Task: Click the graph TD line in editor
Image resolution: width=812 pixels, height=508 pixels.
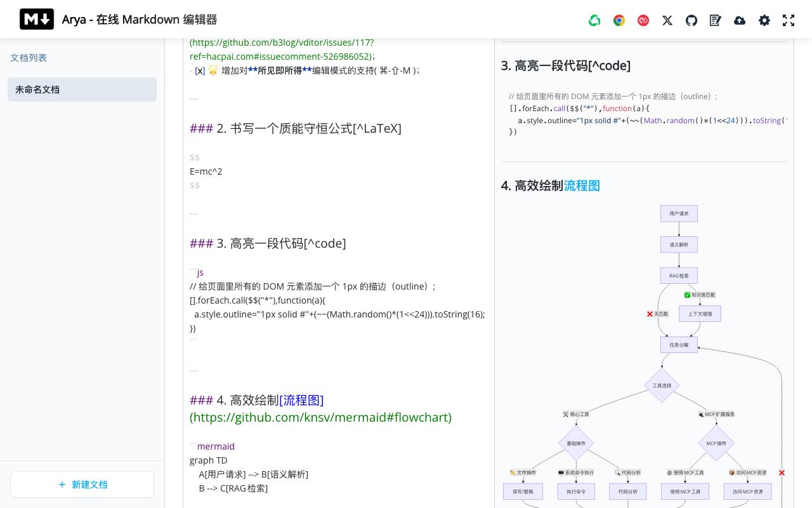Action: point(209,460)
